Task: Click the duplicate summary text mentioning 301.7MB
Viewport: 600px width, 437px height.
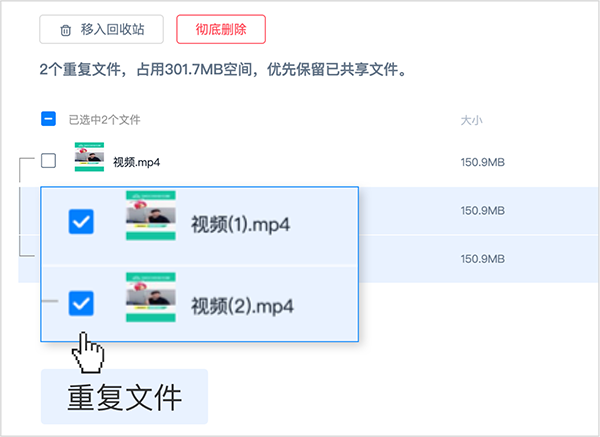Action: 225,72
